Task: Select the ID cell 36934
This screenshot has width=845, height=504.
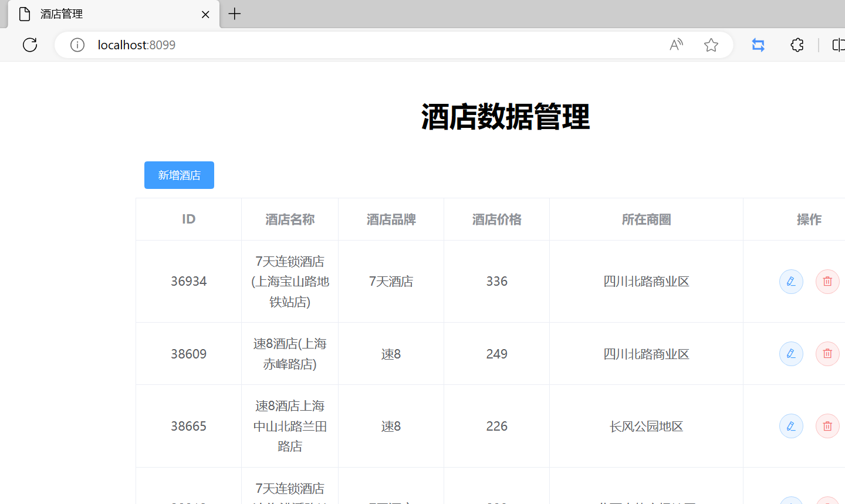Action: pyautogui.click(x=188, y=282)
